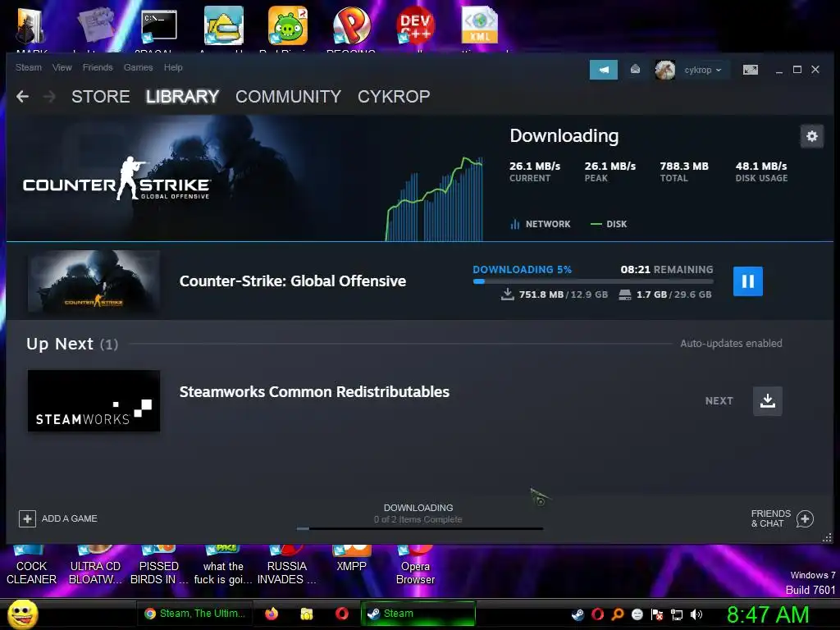Click Steamworks Common Redistributables title
This screenshot has height=630, width=840.
[x=314, y=392]
